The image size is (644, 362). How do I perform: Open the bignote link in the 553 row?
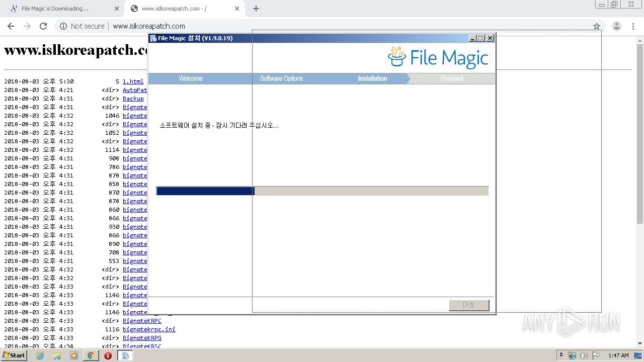pyautogui.click(x=135, y=261)
